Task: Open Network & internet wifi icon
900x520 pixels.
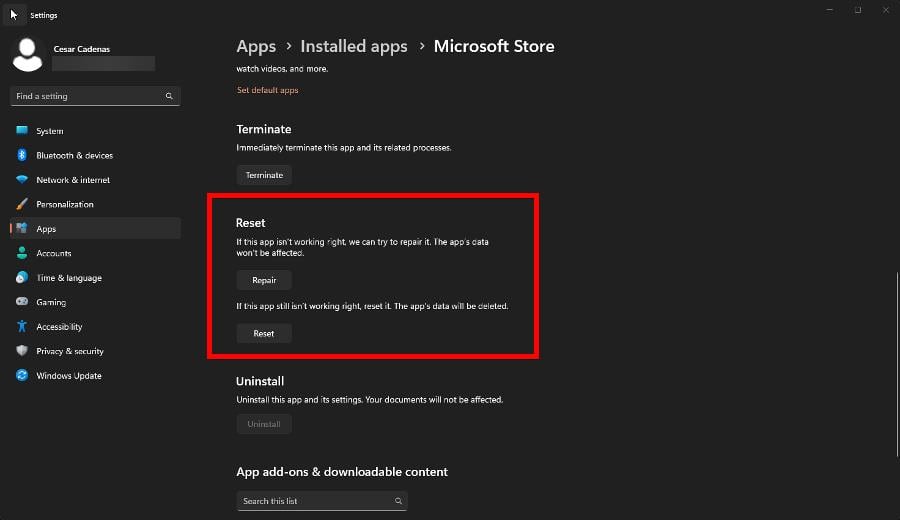Action: click(22, 179)
